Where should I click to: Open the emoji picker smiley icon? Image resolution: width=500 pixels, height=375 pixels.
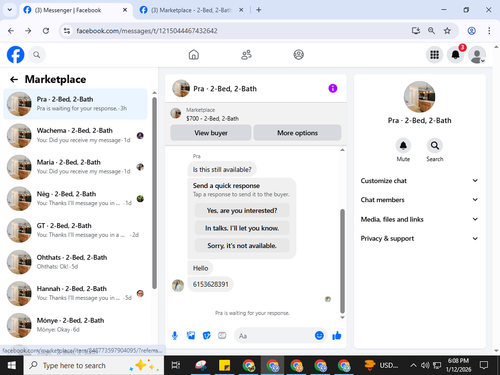point(319,335)
